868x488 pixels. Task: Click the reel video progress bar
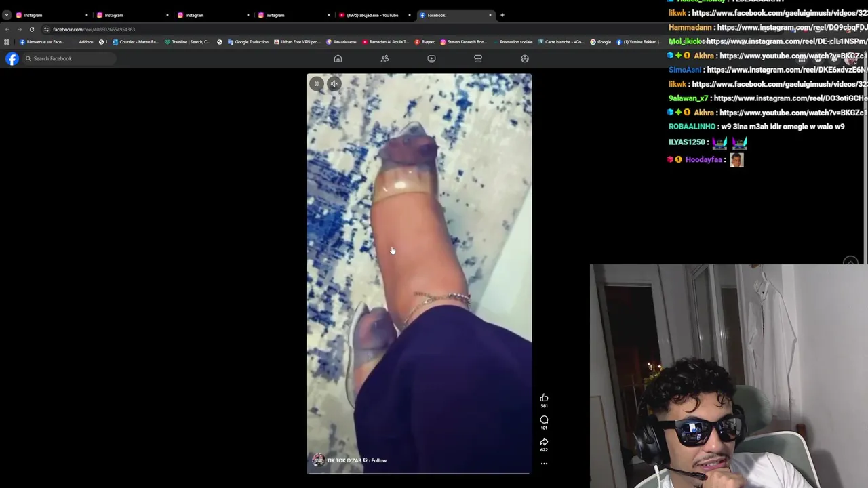[419, 473]
